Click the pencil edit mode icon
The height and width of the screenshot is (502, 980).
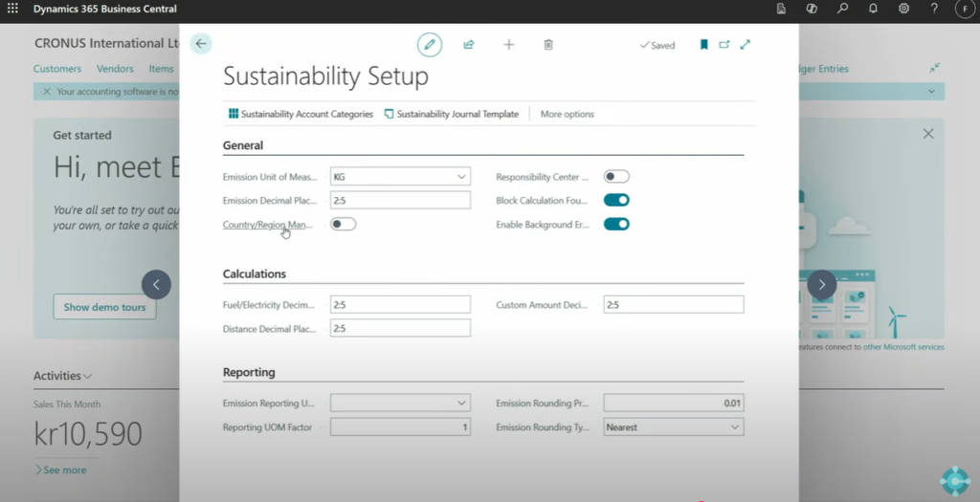tap(430, 44)
